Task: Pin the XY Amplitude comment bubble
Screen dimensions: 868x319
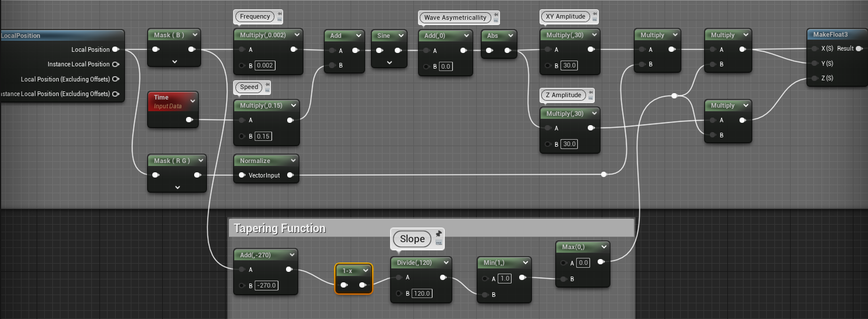Action: 594,13
